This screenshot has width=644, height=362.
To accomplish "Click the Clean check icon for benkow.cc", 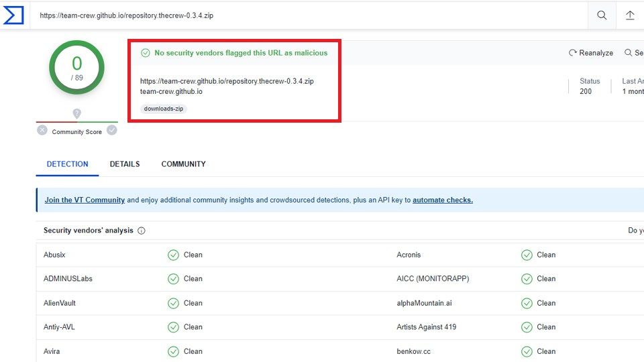I will click(527, 352).
